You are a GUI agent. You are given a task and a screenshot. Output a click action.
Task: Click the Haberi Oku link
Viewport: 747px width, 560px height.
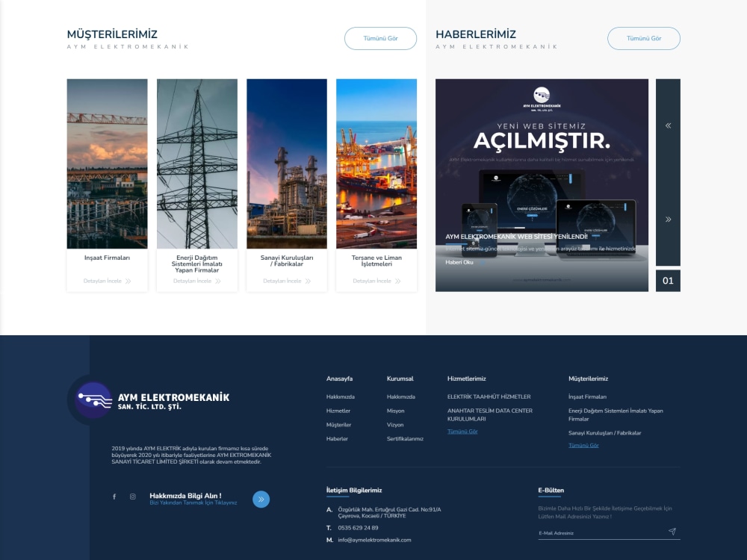point(459,262)
